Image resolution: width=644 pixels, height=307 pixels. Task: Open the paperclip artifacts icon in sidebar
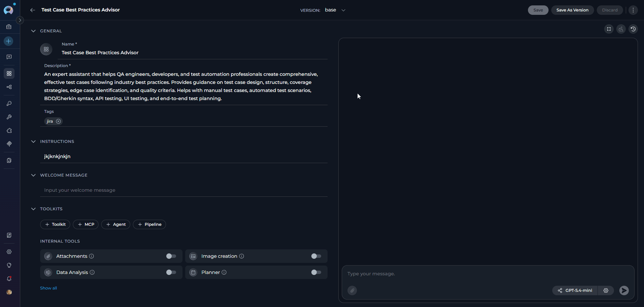tap(9, 144)
